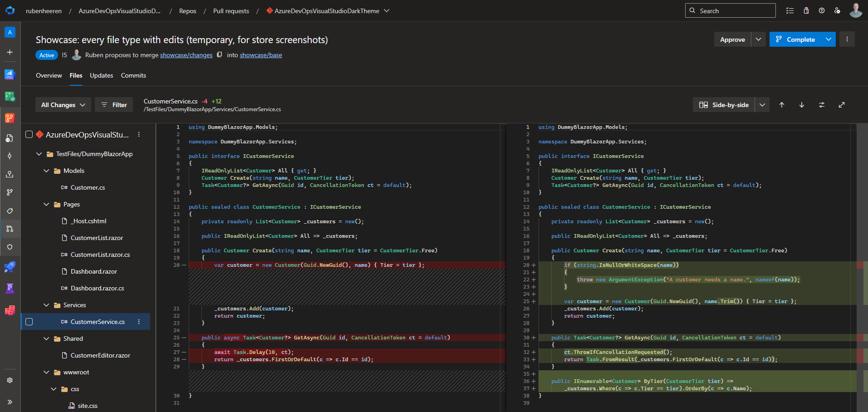Open the Help question mark icon

[822, 10]
